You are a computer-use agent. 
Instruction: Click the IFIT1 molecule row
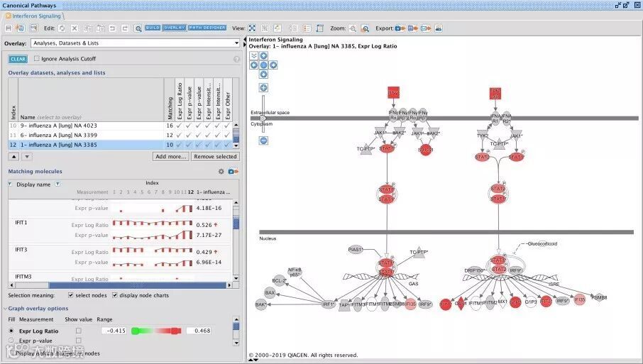pyautogui.click(x=120, y=230)
